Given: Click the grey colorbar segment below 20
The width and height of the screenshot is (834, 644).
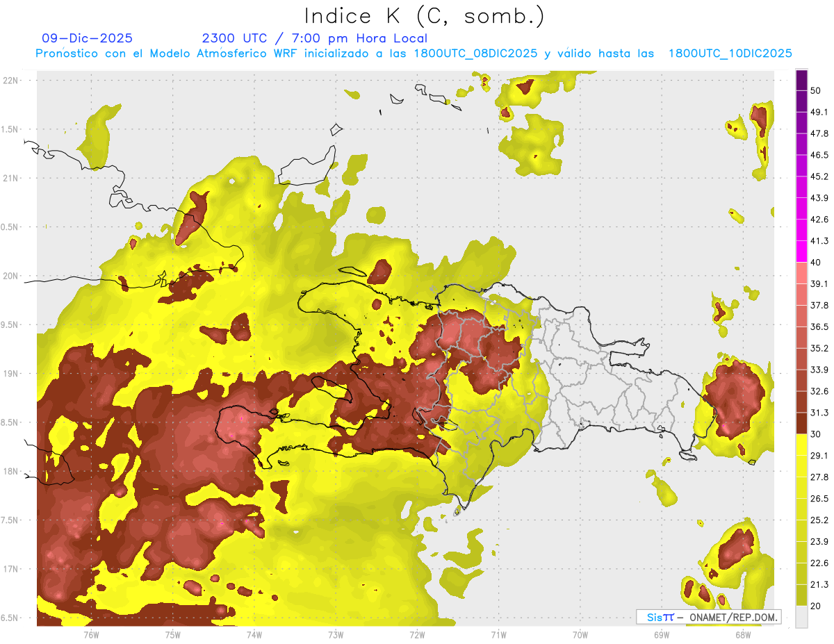Looking at the screenshot, I should coord(801,617).
